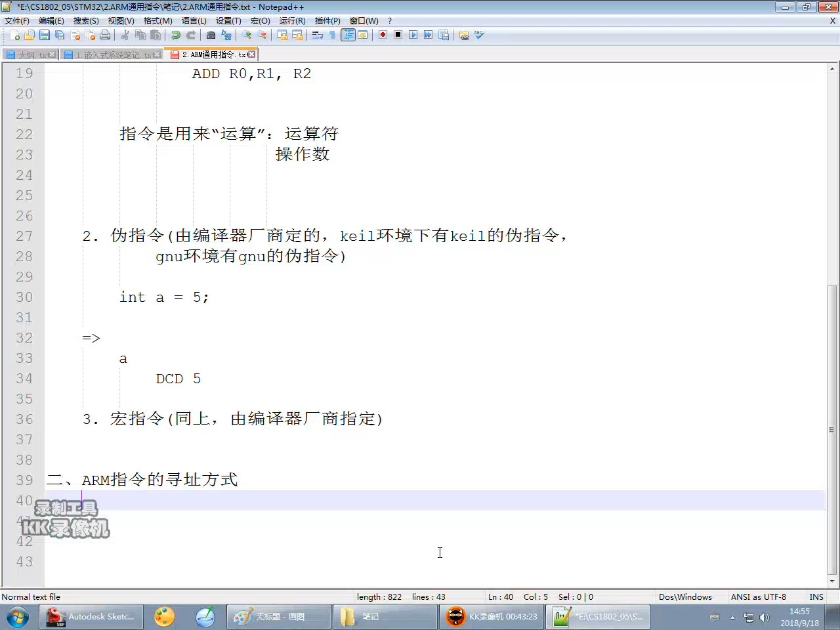This screenshot has width=840, height=630.
Task: Cut the selected text
Action: click(x=125, y=35)
